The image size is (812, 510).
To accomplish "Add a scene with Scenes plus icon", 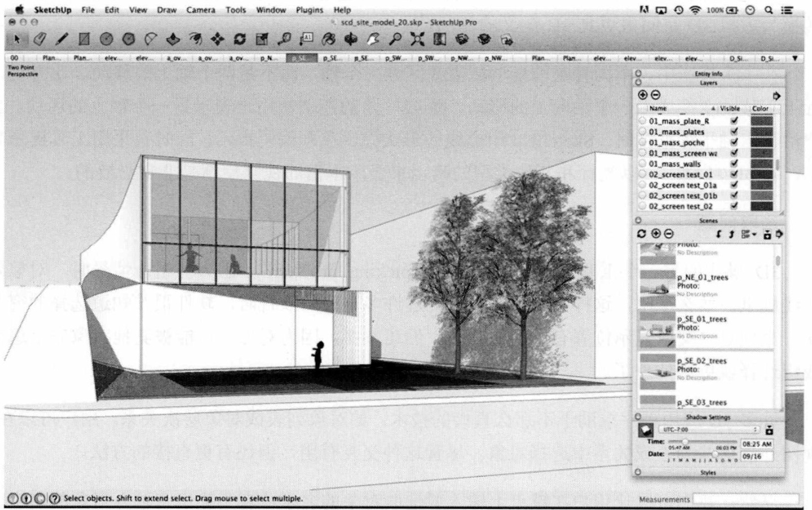I will [x=655, y=233].
